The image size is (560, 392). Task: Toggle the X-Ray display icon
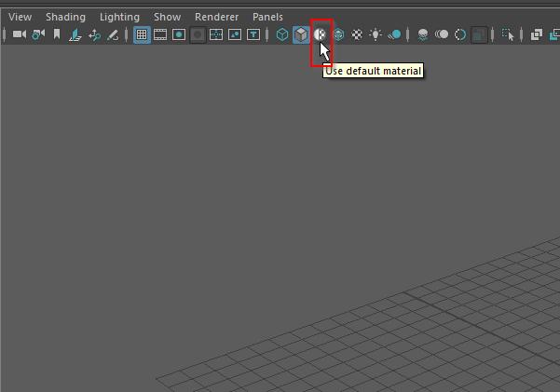[537, 34]
